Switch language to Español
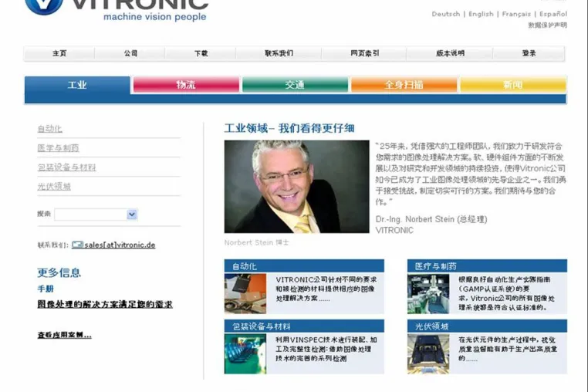The image size is (588, 392). (x=553, y=14)
